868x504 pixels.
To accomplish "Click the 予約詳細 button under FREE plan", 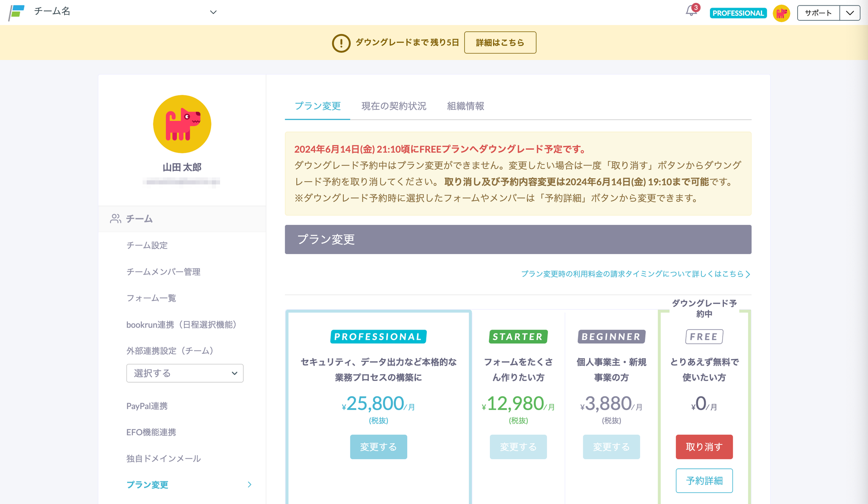I will click(704, 481).
